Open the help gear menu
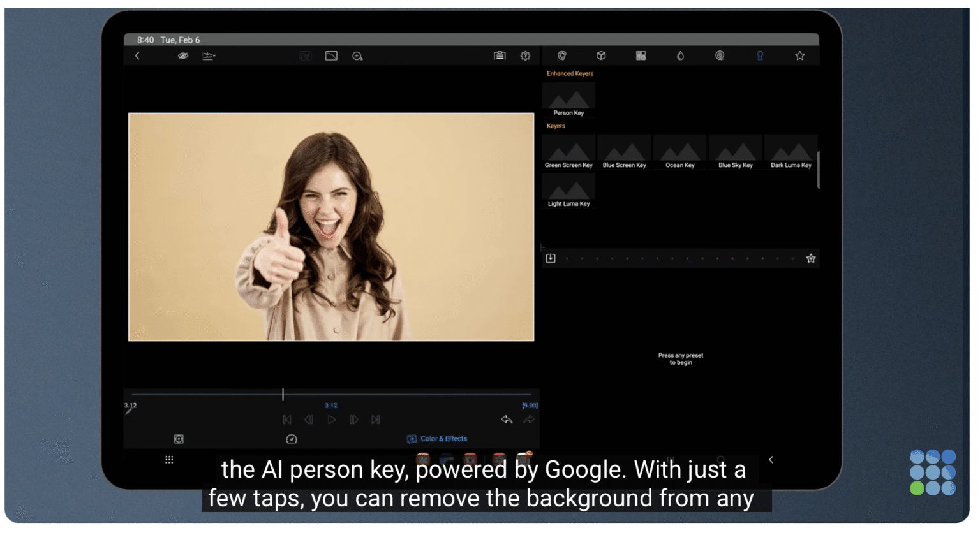 pos(525,55)
